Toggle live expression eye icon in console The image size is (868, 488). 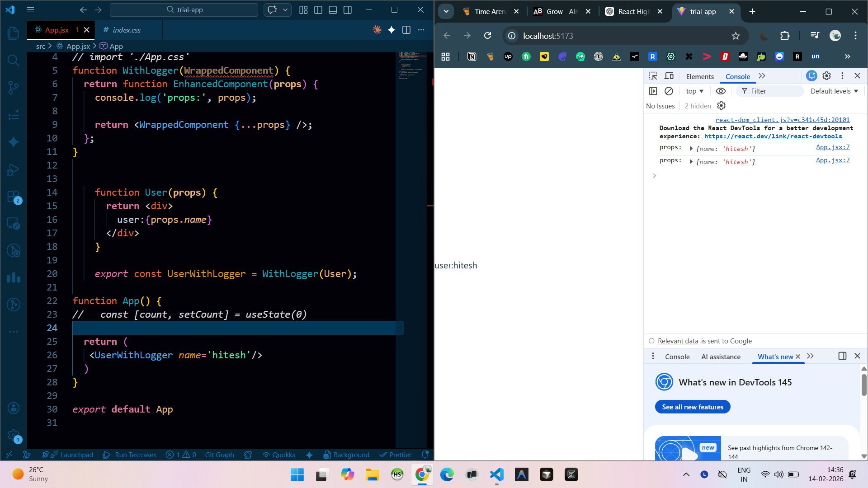pyautogui.click(x=721, y=91)
